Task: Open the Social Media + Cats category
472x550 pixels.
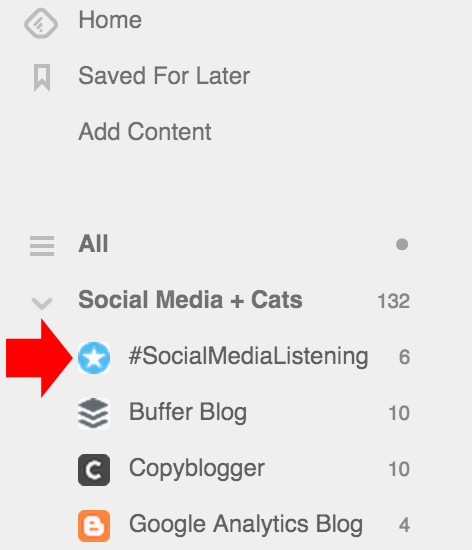Action: 190,300
